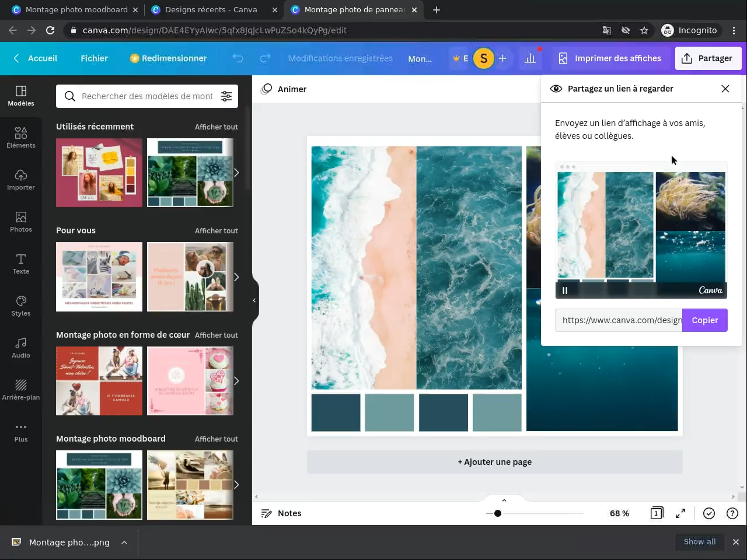Open the Arrière-plan panel
This screenshot has height=560, width=747.
[x=21, y=390]
